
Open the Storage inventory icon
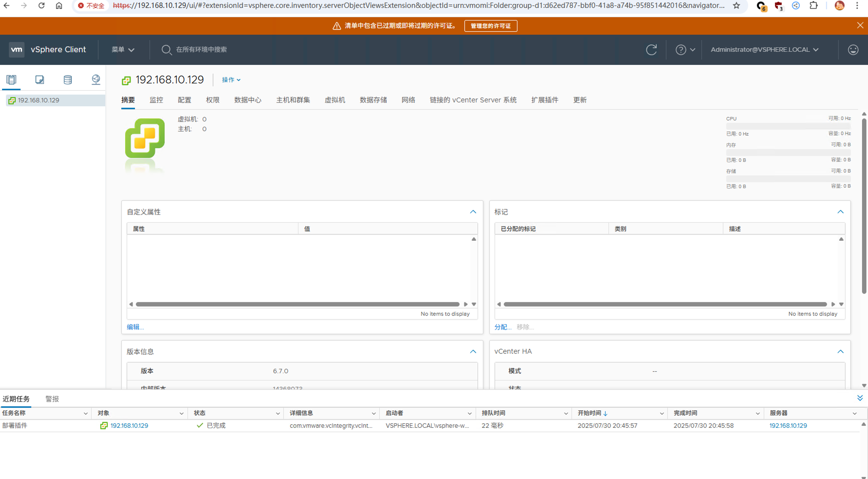click(x=68, y=80)
